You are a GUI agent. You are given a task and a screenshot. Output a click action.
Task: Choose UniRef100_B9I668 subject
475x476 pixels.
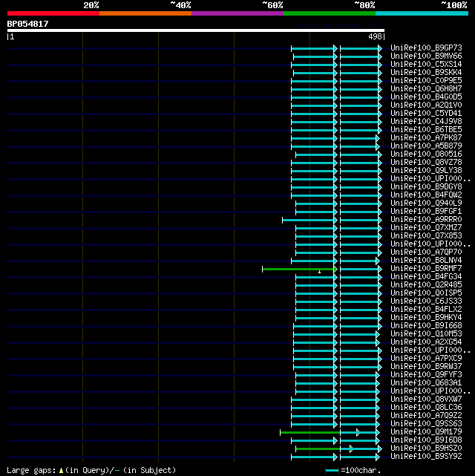coord(426,326)
